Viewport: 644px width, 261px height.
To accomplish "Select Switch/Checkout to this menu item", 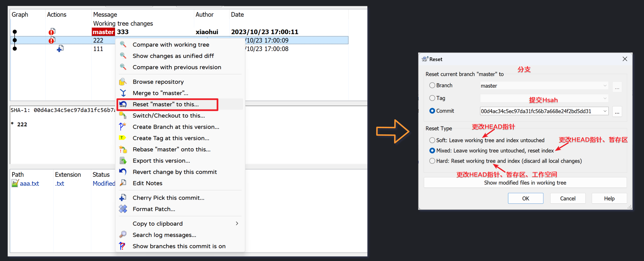I will pyautogui.click(x=168, y=115).
